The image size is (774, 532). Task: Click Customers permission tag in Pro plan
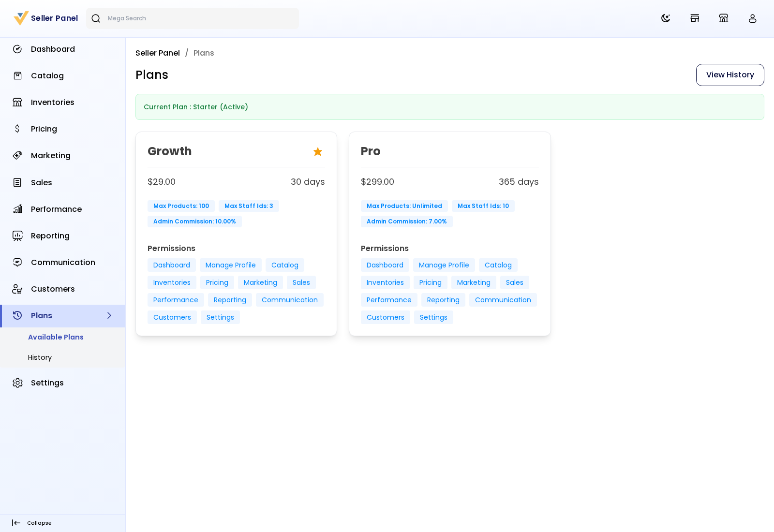click(386, 317)
